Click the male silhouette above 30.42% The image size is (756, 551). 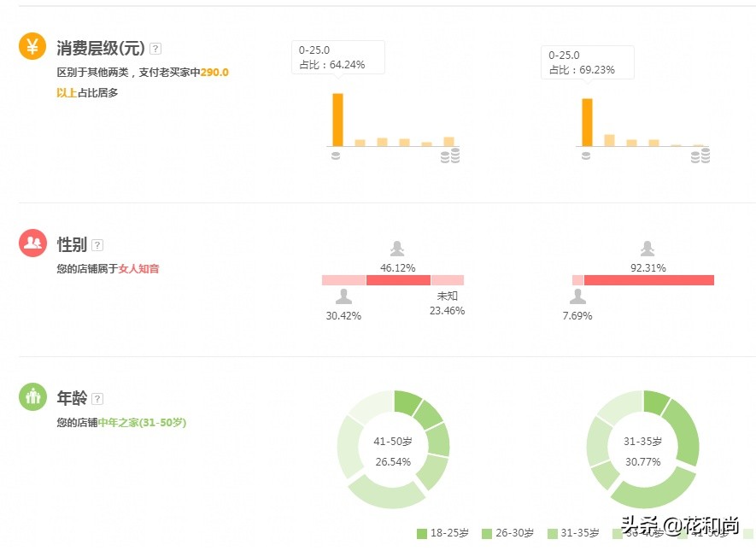coord(343,297)
